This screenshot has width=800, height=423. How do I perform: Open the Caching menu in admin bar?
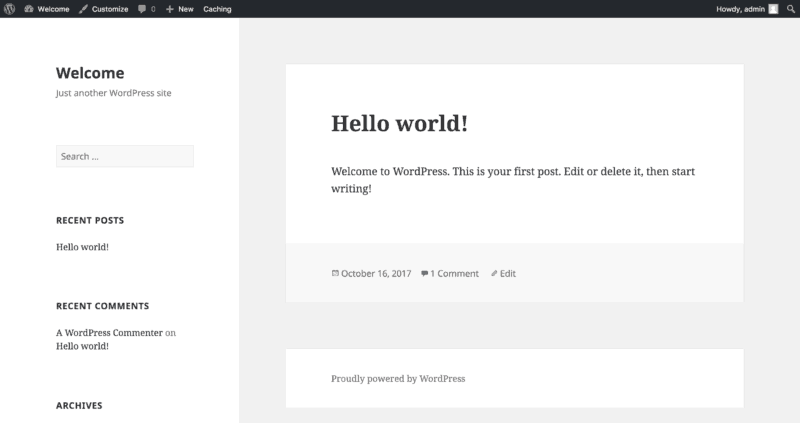[217, 9]
